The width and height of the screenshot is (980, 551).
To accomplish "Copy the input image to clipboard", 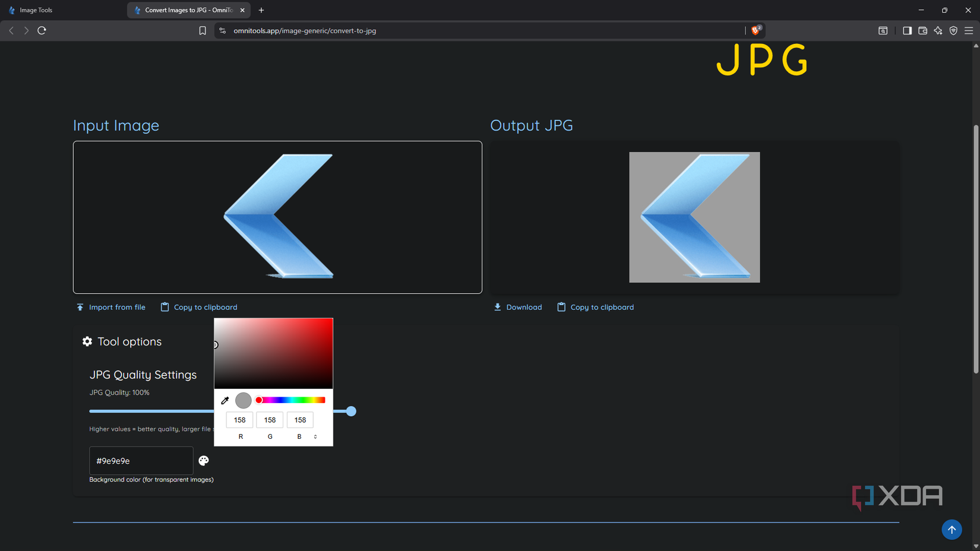I will [198, 307].
